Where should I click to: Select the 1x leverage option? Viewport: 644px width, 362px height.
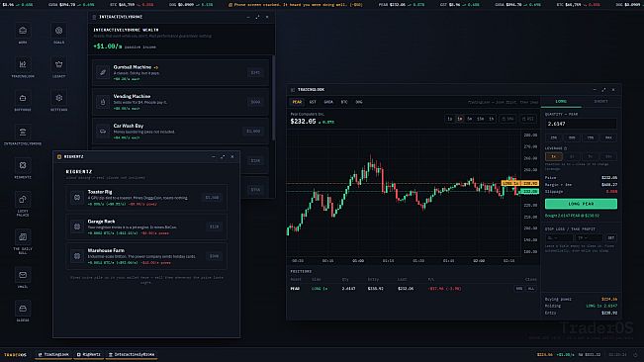tap(553, 156)
